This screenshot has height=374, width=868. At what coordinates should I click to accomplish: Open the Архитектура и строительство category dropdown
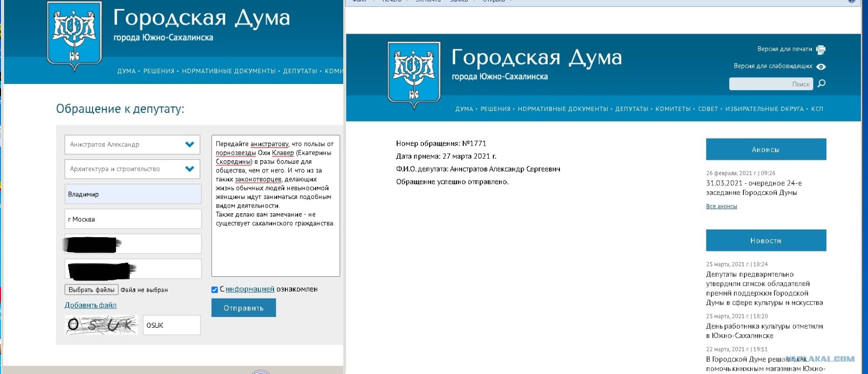(x=132, y=169)
